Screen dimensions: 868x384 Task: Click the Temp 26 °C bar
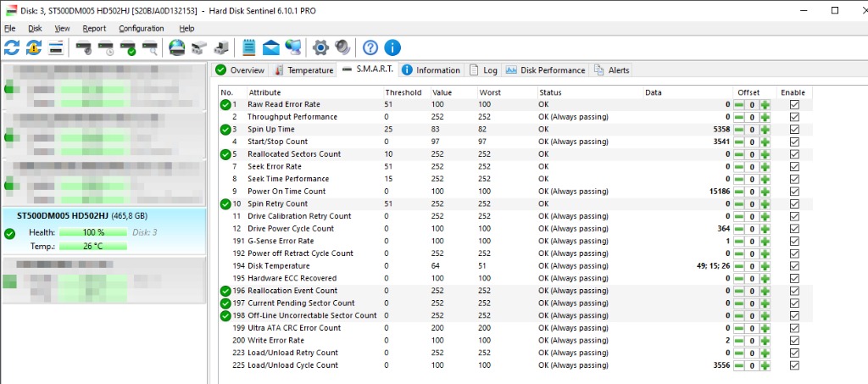[x=93, y=246]
